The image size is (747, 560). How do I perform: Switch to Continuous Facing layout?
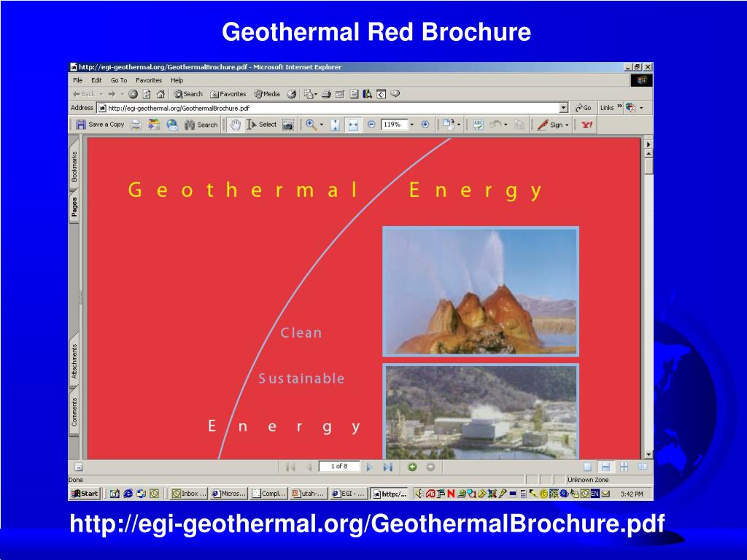624,467
